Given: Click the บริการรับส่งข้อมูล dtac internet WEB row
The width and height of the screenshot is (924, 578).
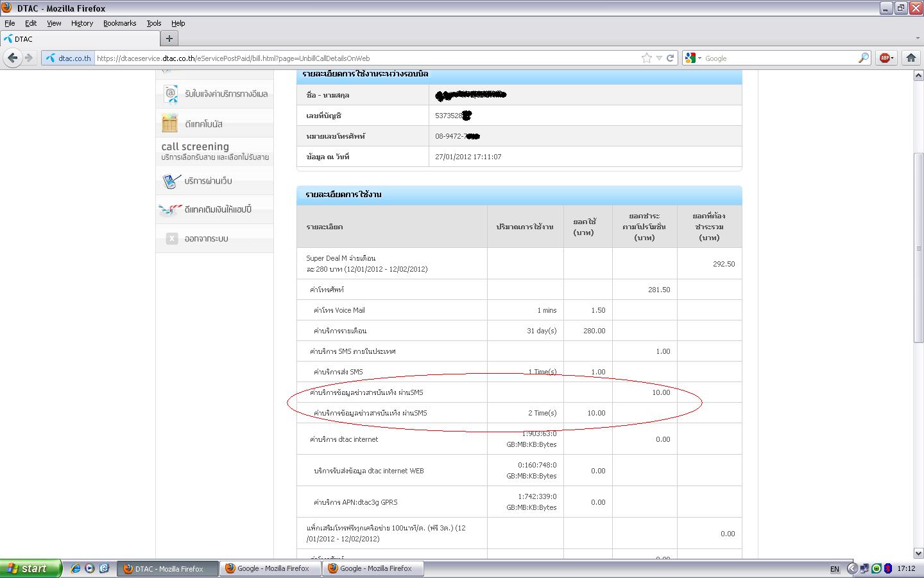Looking at the screenshot, I should [x=369, y=471].
